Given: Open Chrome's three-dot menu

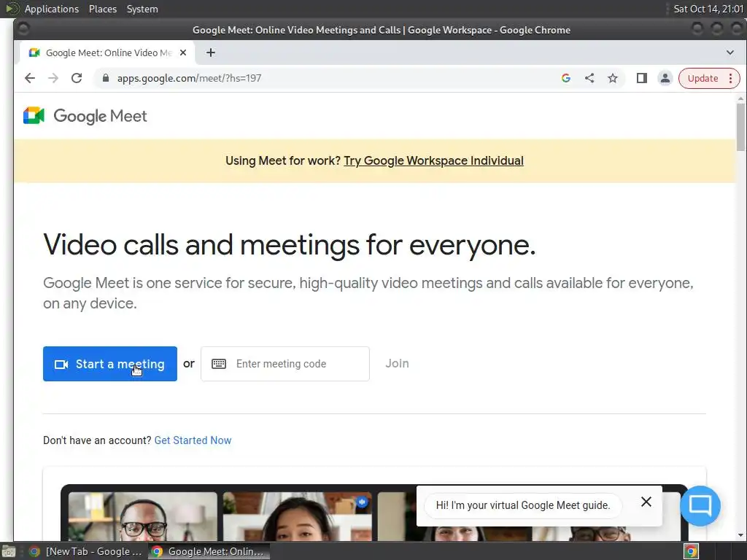Looking at the screenshot, I should [730, 78].
